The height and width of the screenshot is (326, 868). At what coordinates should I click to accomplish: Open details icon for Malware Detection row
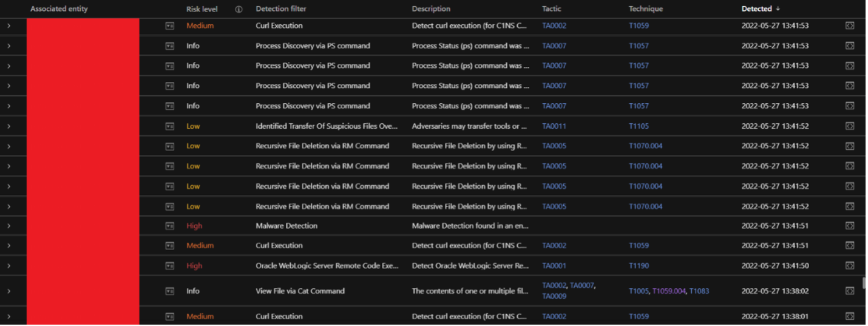coord(850,226)
